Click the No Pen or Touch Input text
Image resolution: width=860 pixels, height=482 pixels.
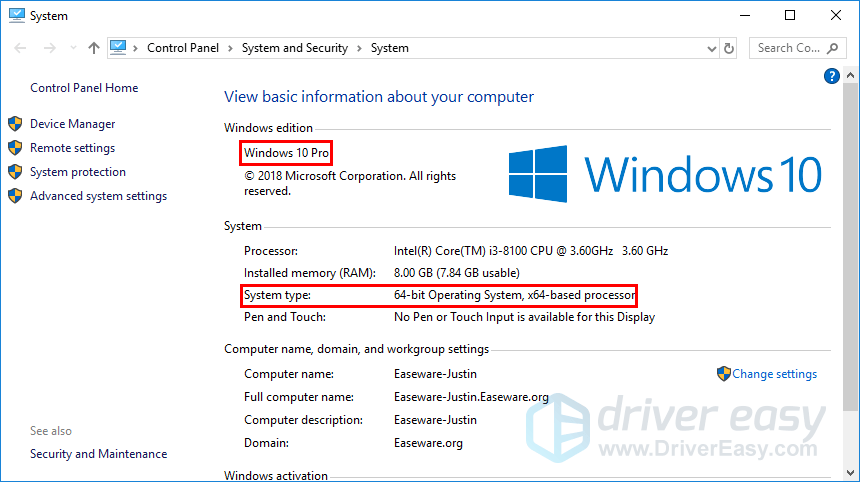[x=524, y=317]
